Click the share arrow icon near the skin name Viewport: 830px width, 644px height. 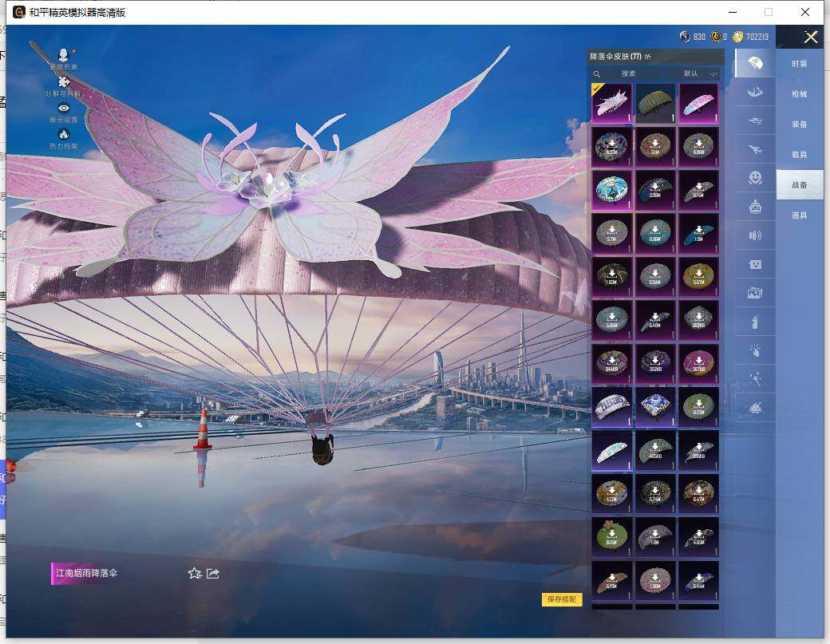pyautogui.click(x=213, y=573)
